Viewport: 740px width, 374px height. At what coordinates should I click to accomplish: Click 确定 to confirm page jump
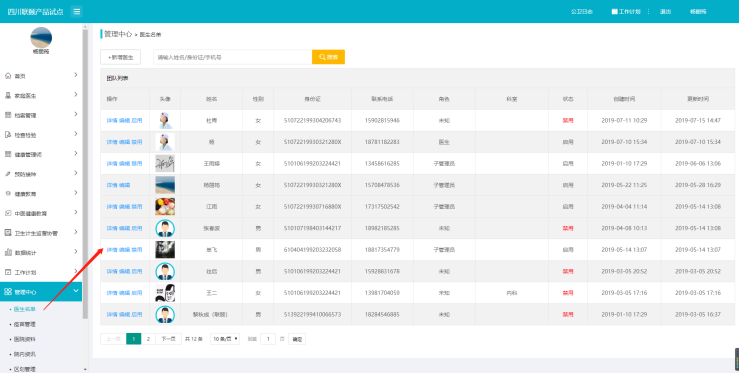point(297,339)
